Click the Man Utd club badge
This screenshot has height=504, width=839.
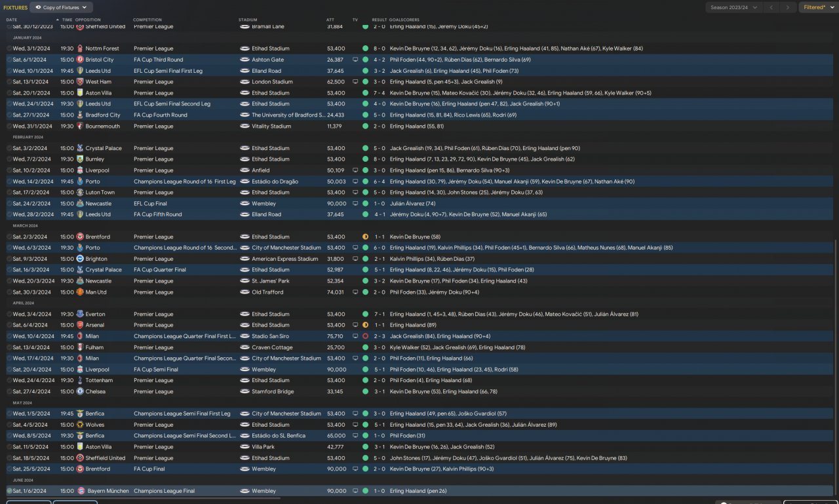coord(80,292)
